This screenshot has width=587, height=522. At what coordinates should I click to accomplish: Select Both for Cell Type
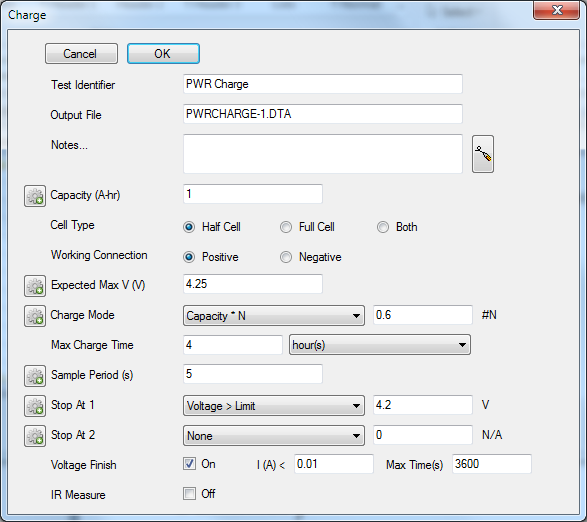383,227
